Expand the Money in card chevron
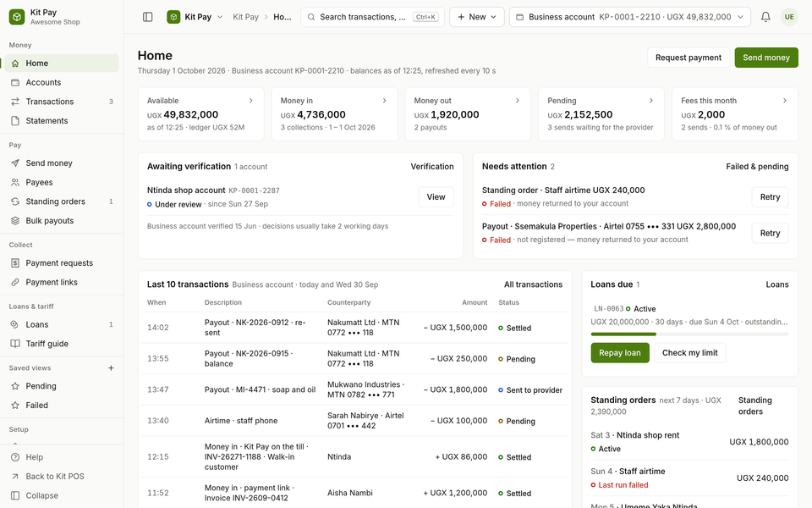 384,101
